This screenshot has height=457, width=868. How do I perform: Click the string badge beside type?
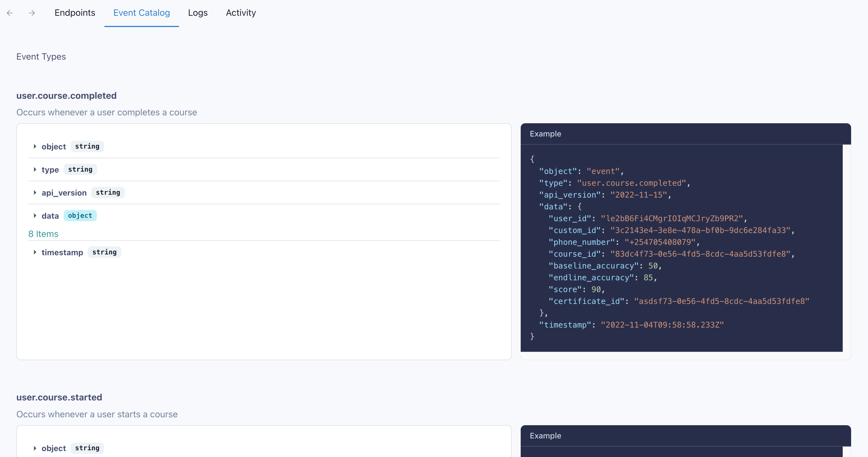click(80, 169)
